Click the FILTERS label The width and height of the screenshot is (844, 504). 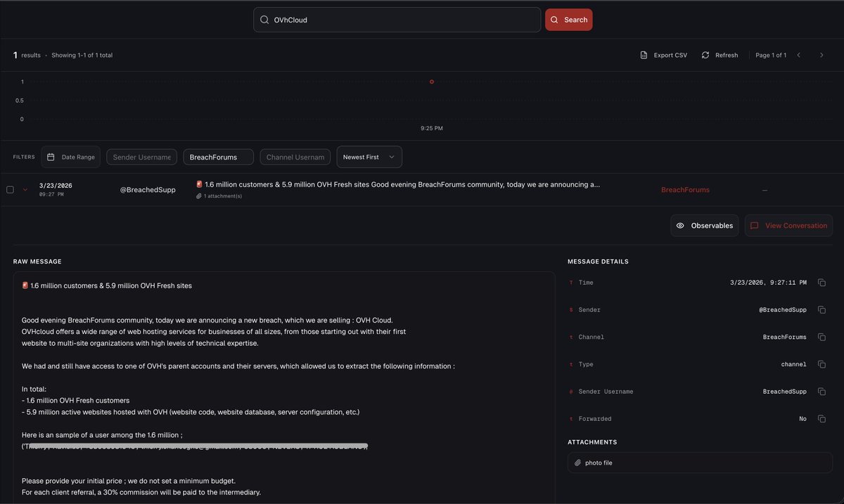pos(24,157)
